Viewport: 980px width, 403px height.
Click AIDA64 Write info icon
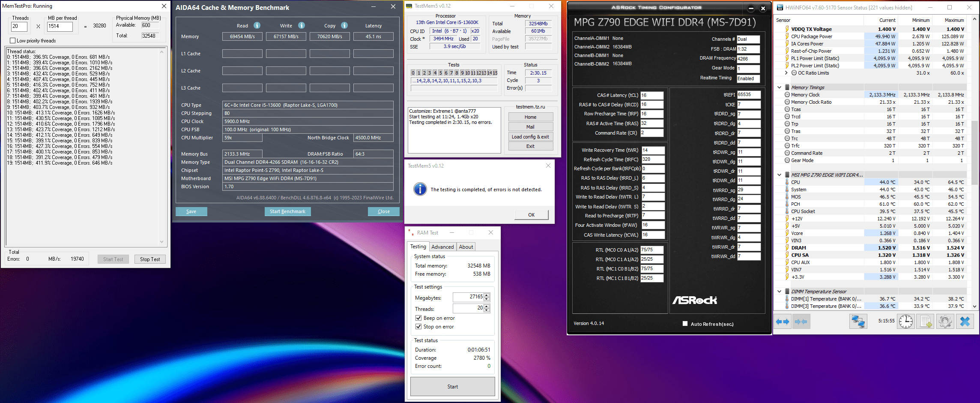tap(302, 25)
